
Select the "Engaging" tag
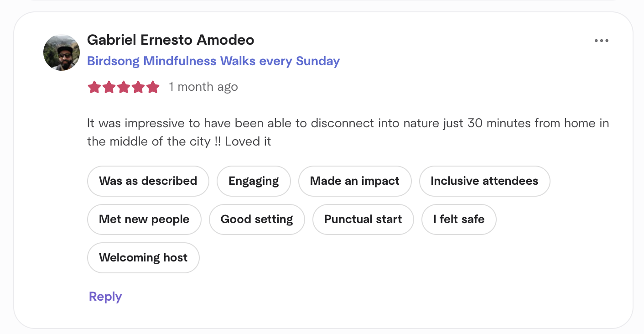(254, 181)
